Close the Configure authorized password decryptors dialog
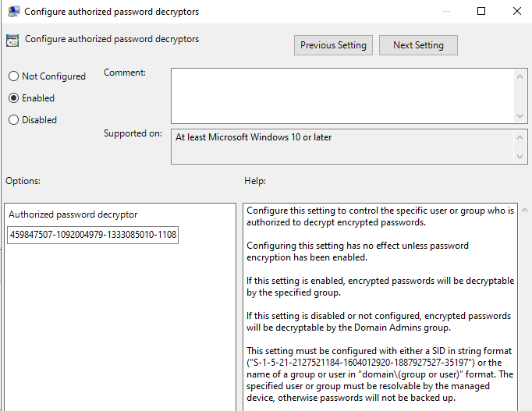Image resolution: width=532 pixels, height=411 pixels. (516, 12)
